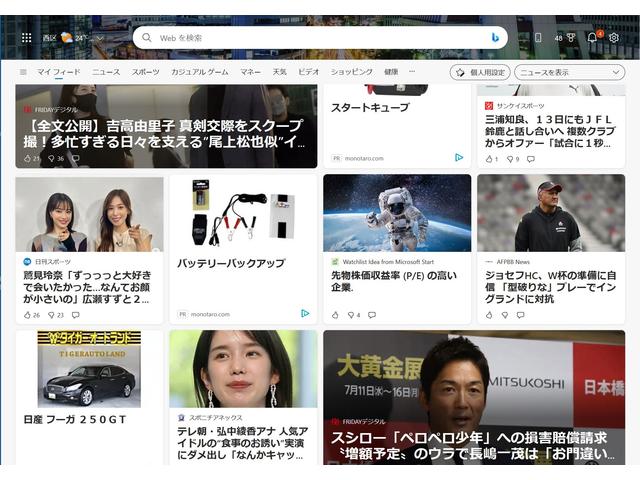640x480 pixels.
Task: Open Bing via the blue b icon
Action: click(x=495, y=38)
